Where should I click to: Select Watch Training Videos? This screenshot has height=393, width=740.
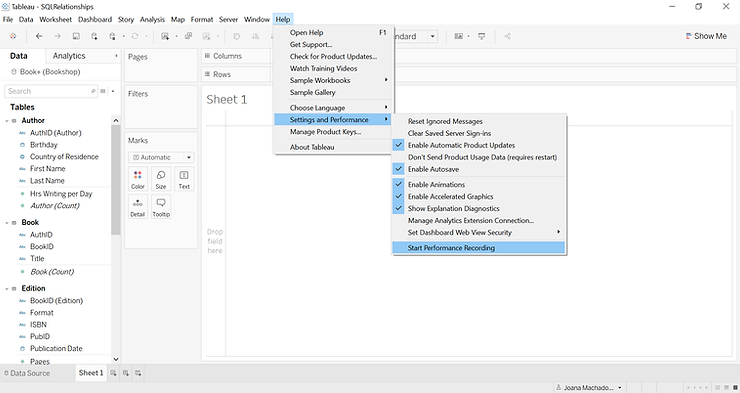tap(334, 68)
